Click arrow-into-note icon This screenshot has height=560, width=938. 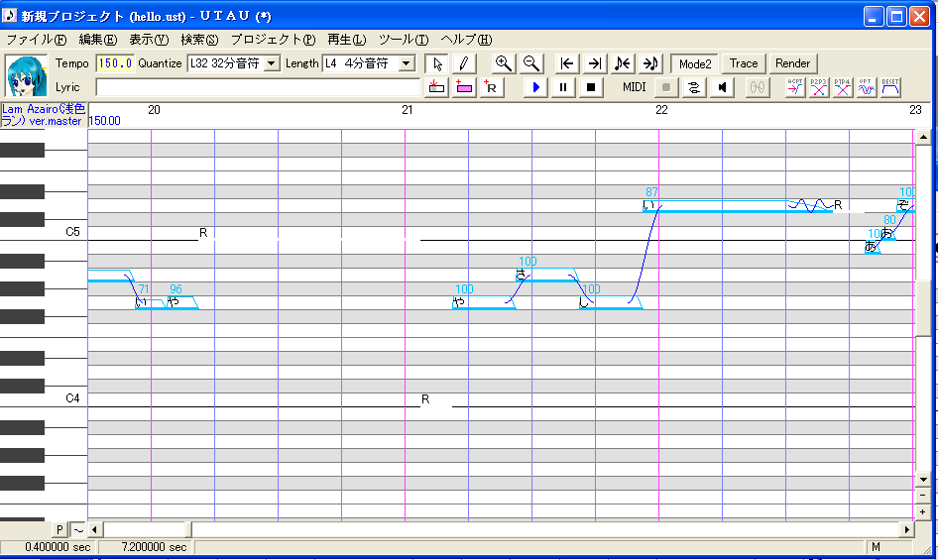click(x=649, y=63)
